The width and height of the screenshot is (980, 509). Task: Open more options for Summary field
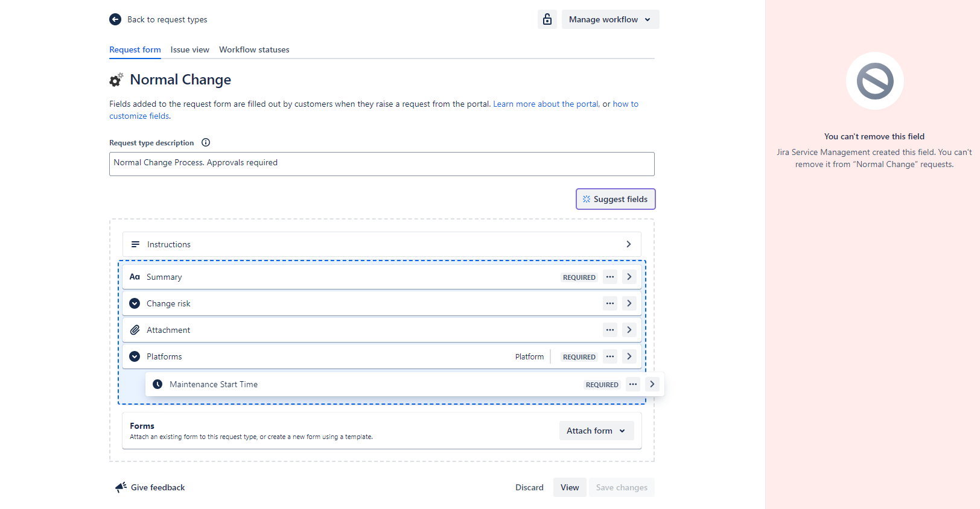click(x=610, y=277)
